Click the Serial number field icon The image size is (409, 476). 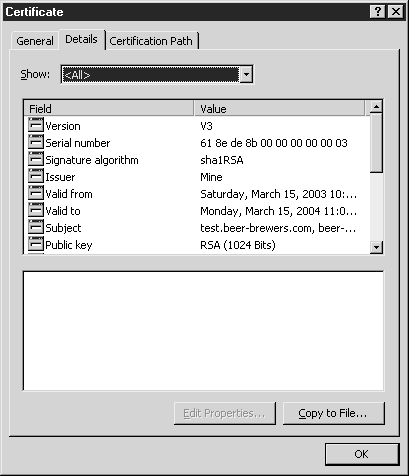[x=36, y=142]
